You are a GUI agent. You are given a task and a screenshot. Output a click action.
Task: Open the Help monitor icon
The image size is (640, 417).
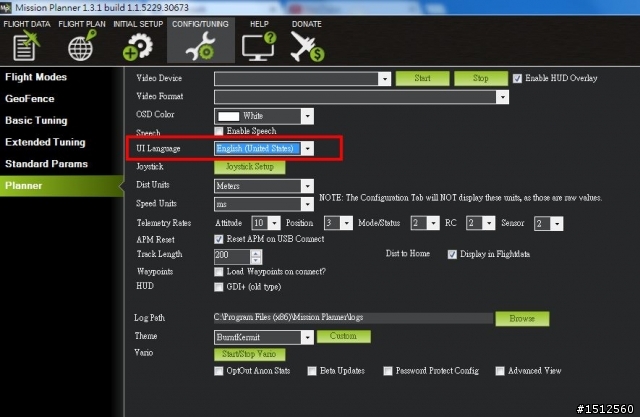tap(259, 47)
